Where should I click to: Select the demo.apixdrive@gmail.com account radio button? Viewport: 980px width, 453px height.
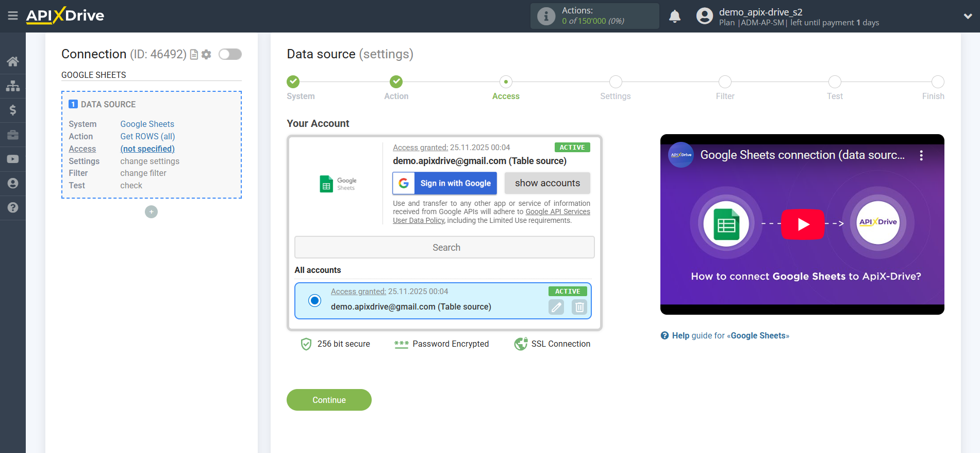314,300
